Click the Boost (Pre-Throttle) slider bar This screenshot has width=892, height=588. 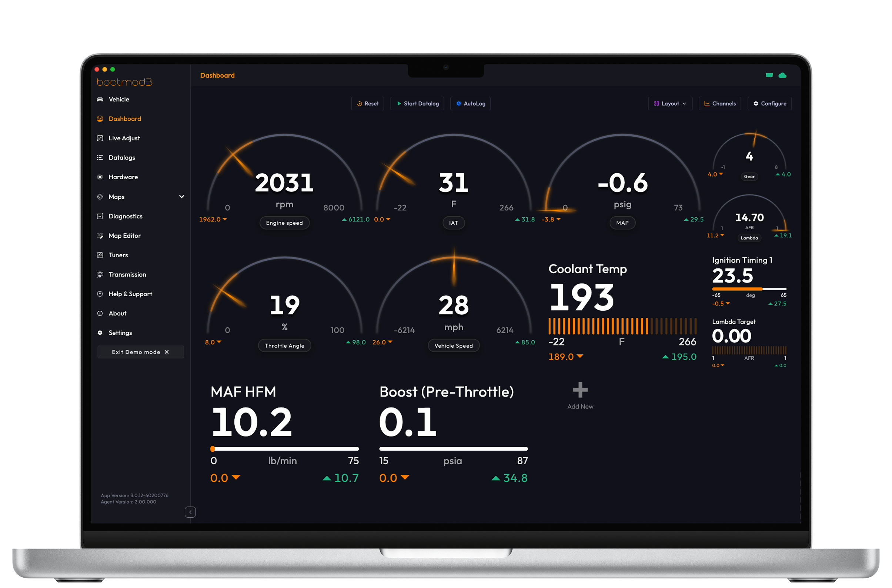tap(454, 449)
